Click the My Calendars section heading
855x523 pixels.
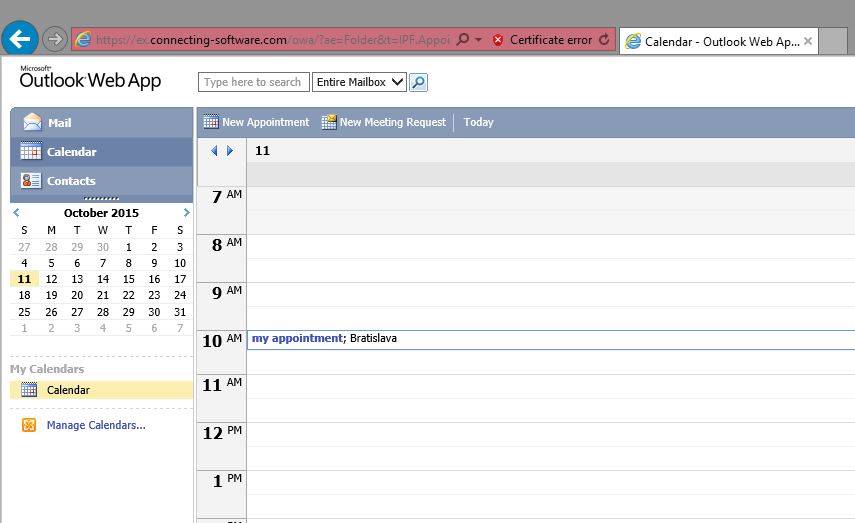tap(47, 369)
